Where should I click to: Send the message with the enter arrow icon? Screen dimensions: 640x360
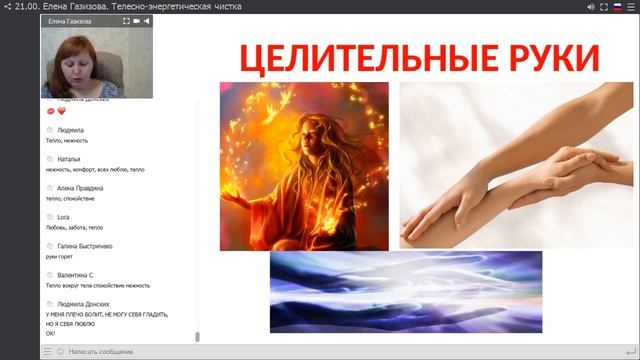click(x=631, y=351)
